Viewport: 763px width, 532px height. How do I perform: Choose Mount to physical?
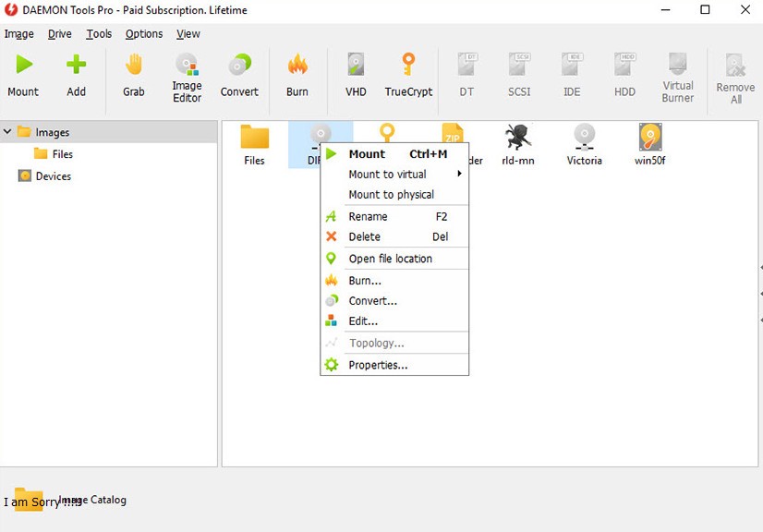pos(394,195)
